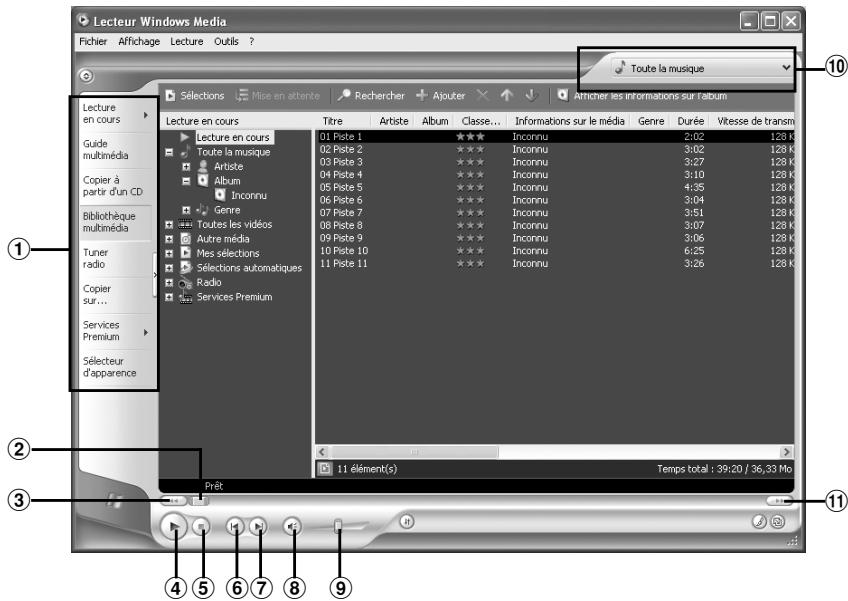The height and width of the screenshot is (601, 848).
Task: Click the delete X toolbar icon
Action: pyautogui.click(x=482, y=96)
